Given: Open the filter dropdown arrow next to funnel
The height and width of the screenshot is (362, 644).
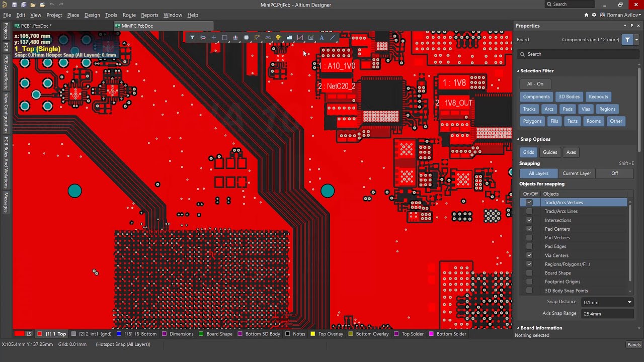Looking at the screenshot, I should (x=636, y=40).
